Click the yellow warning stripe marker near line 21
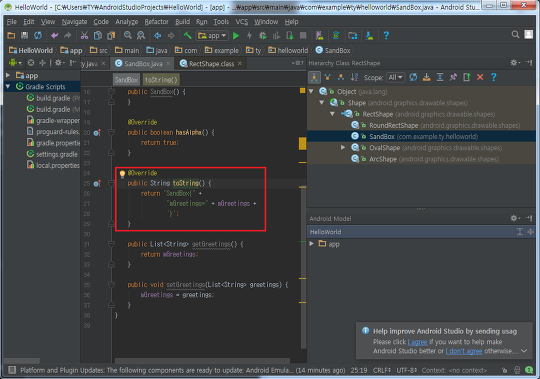This screenshot has width=540, height=379. pos(302,144)
